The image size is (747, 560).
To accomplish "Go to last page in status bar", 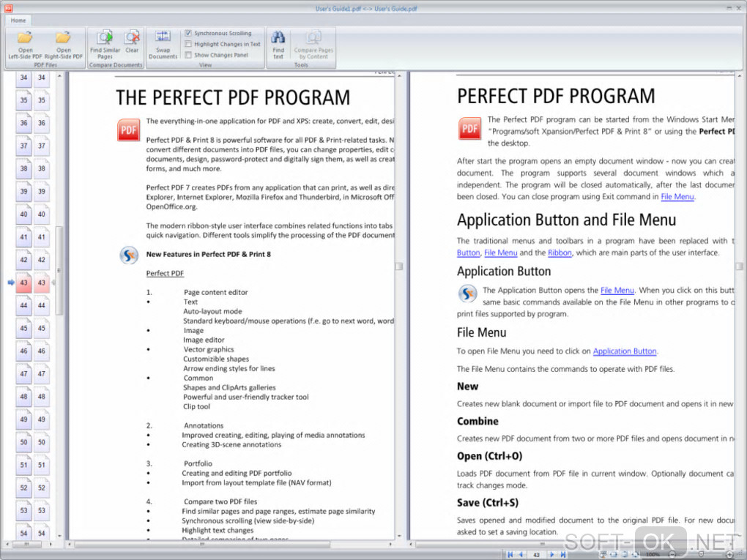I will (x=563, y=554).
